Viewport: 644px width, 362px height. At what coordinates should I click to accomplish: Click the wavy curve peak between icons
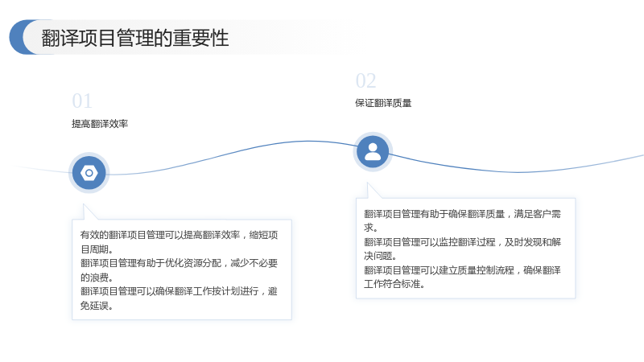point(308,142)
